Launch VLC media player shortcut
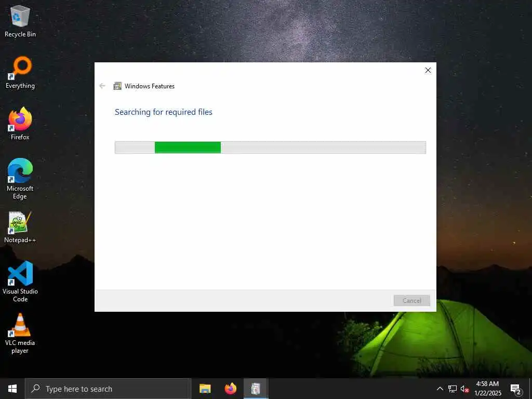Image resolution: width=532 pixels, height=399 pixels. point(20,334)
